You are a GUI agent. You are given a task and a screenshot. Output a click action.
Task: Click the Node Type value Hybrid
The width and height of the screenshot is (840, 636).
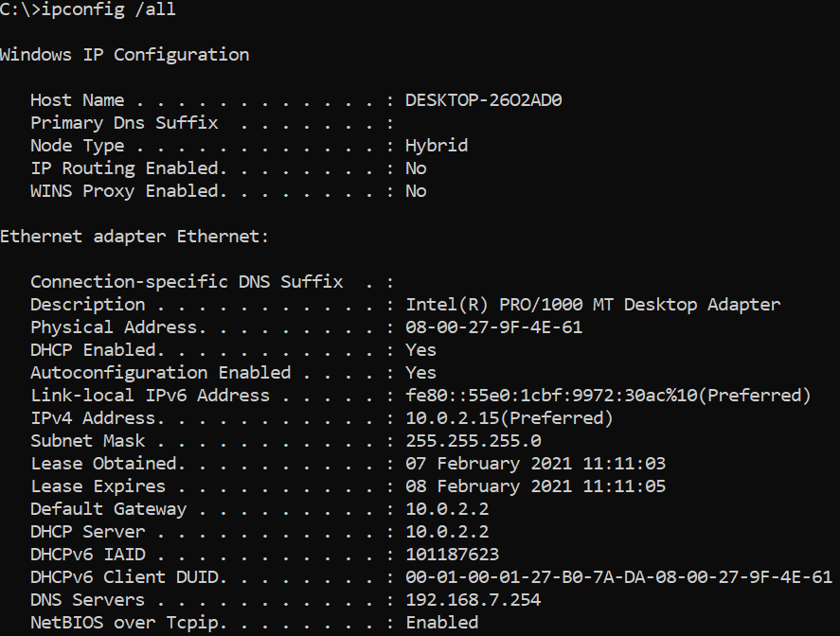437,146
